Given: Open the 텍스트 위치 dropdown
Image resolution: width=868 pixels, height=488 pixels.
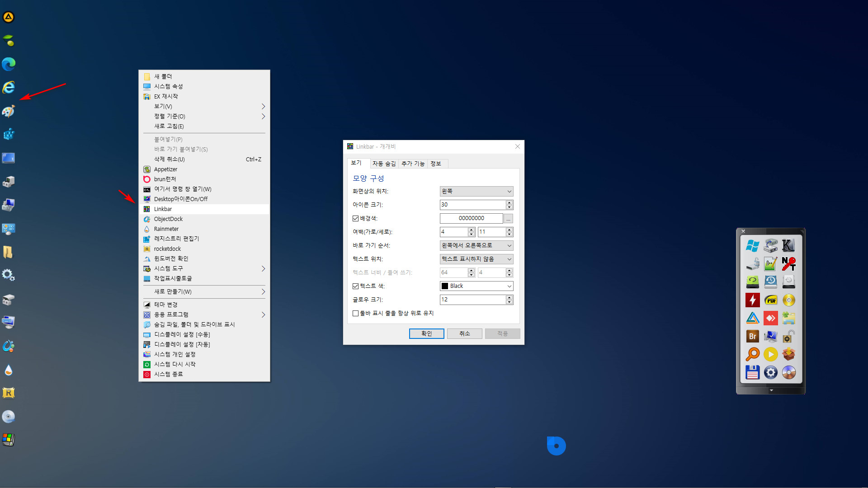Looking at the screenshot, I should tap(476, 259).
